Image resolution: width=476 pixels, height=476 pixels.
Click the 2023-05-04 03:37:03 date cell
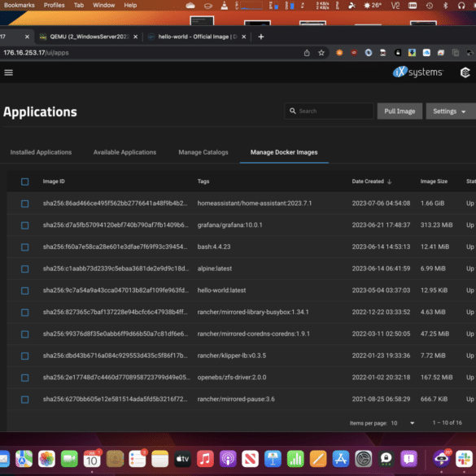pyautogui.click(x=381, y=290)
